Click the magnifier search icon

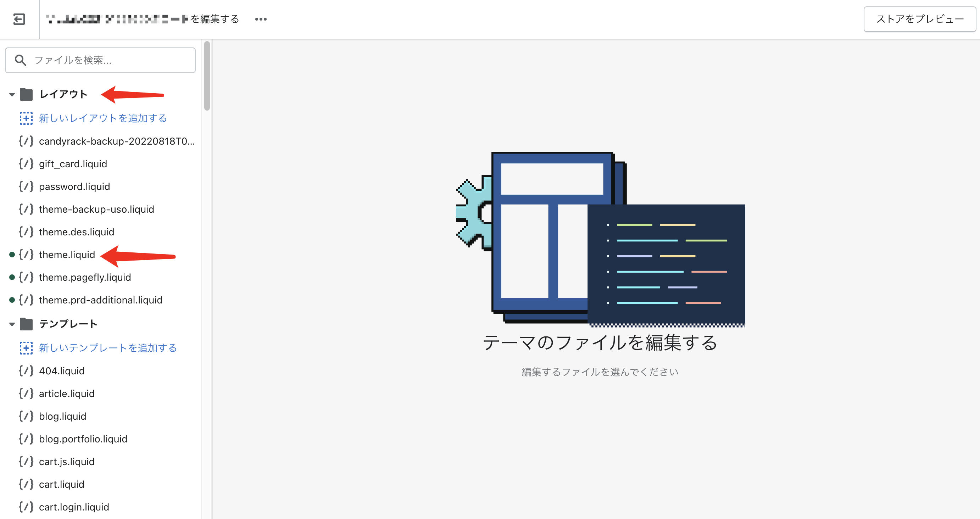tap(21, 60)
